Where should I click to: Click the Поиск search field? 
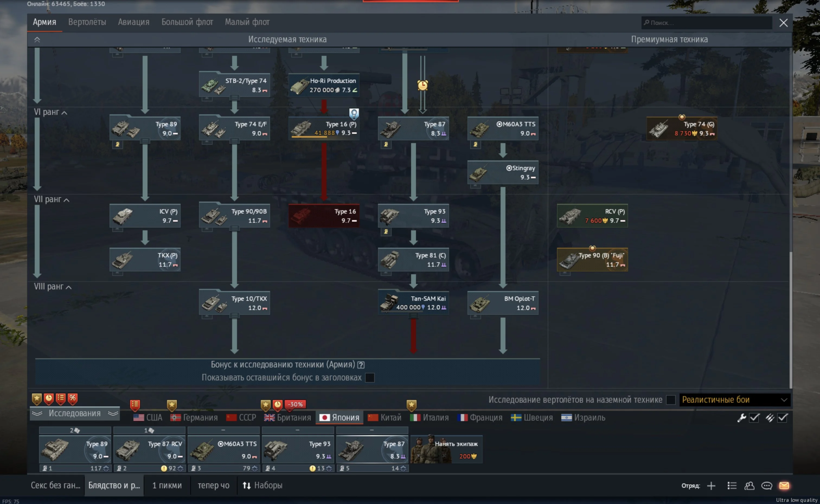707,23
